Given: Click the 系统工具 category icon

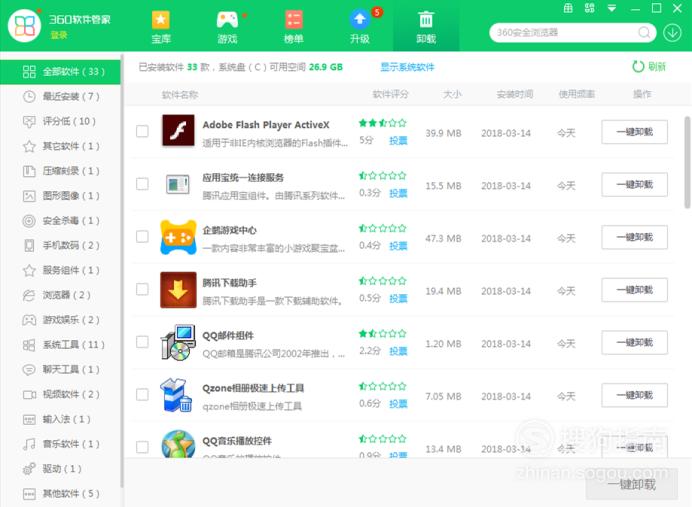Looking at the screenshot, I should click(x=29, y=345).
